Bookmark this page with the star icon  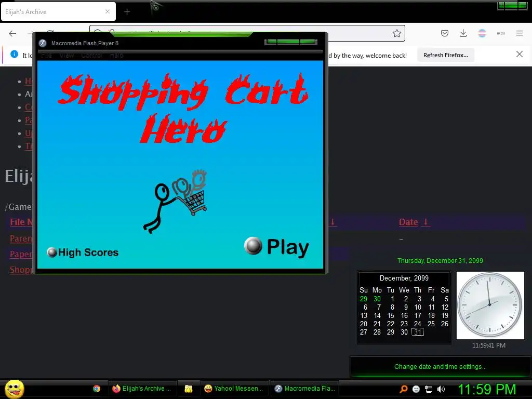[x=396, y=33]
